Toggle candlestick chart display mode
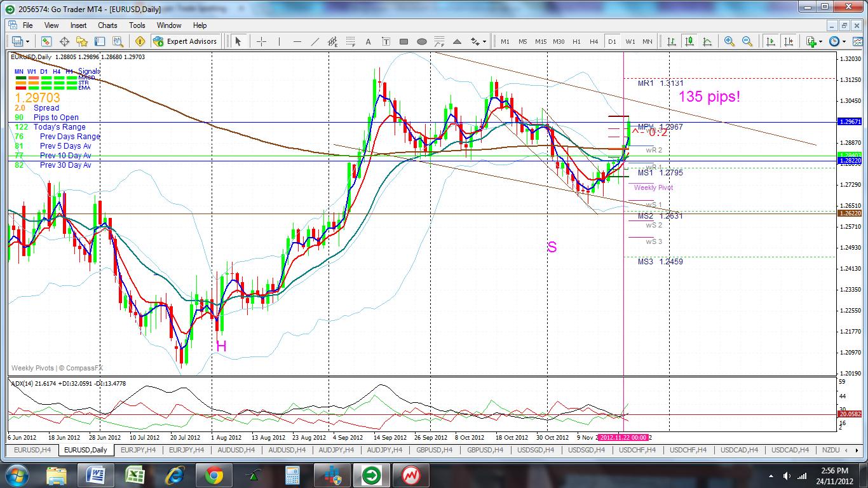 689,41
